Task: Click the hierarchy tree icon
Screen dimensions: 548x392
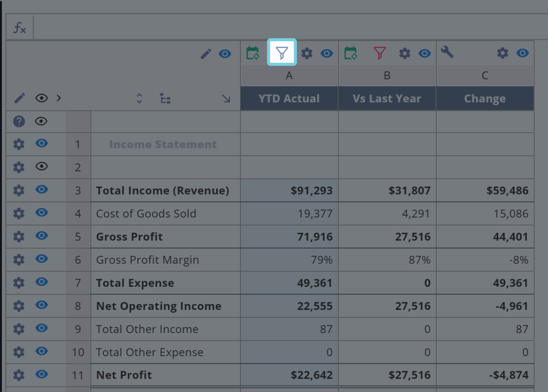Action: coord(165,99)
